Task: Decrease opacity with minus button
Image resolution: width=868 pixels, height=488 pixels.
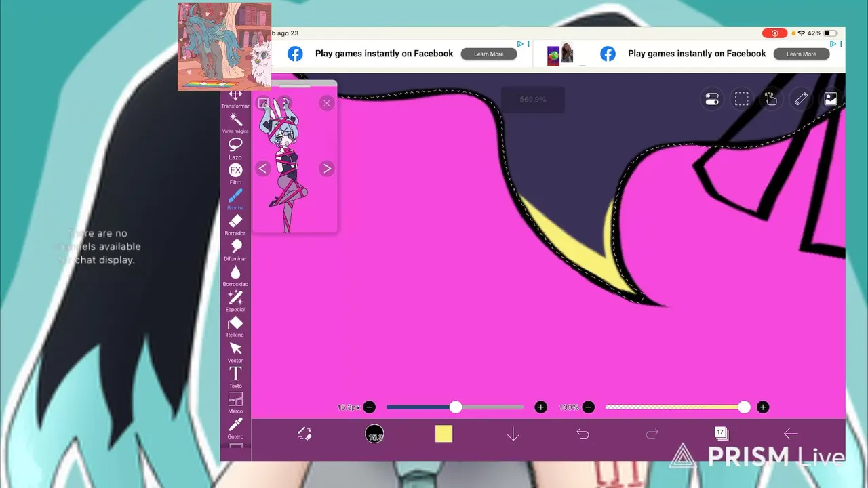Action: tap(589, 407)
